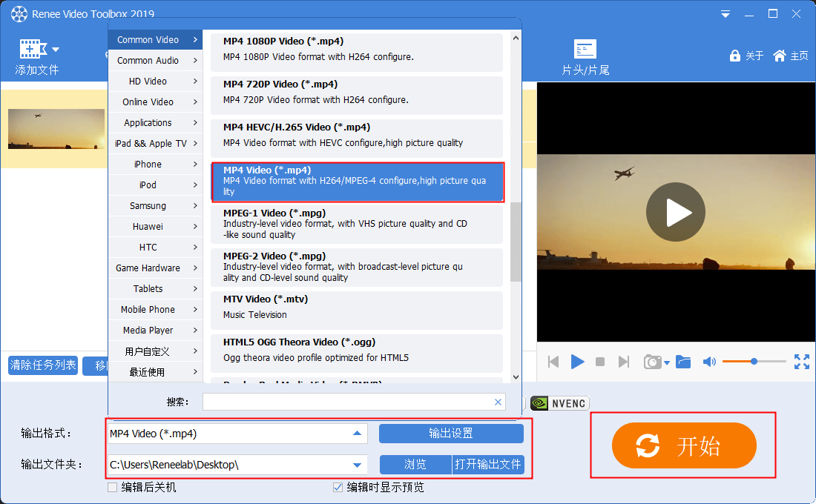
Task: Stop video playback
Action: (600, 362)
